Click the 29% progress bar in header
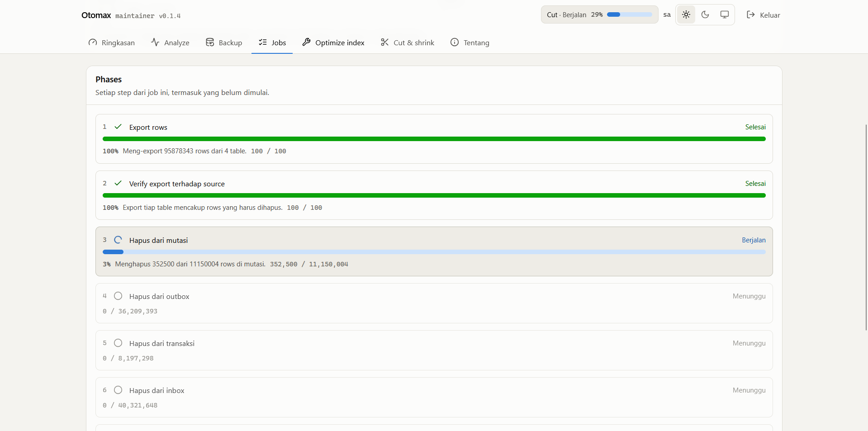The height and width of the screenshot is (431, 868). (x=630, y=14)
